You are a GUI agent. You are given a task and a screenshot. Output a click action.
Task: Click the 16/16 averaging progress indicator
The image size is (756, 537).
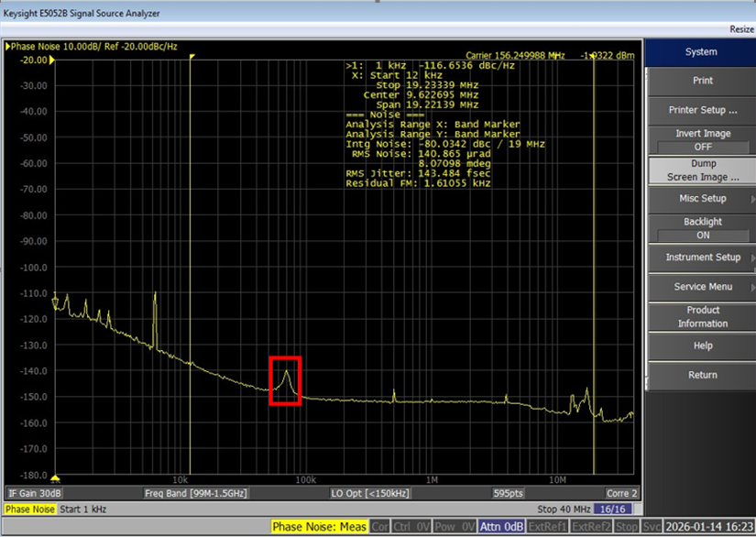point(613,510)
